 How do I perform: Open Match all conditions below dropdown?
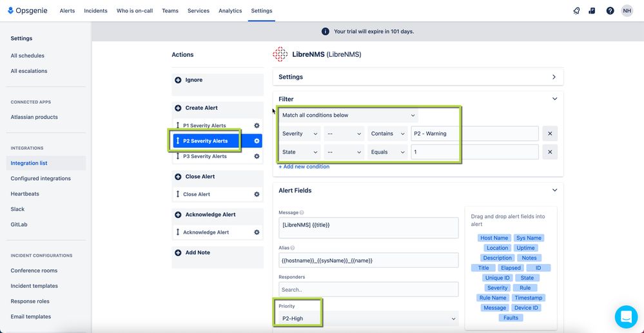click(x=348, y=116)
